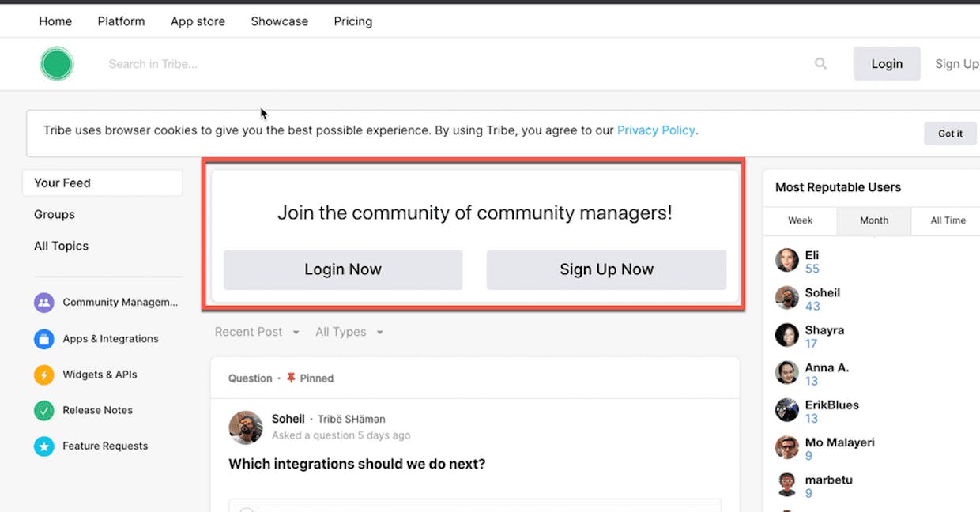Image resolution: width=980 pixels, height=512 pixels.
Task: Click 'Asked a question 5 days ago' text
Action: pyautogui.click(x=341, y=435)
